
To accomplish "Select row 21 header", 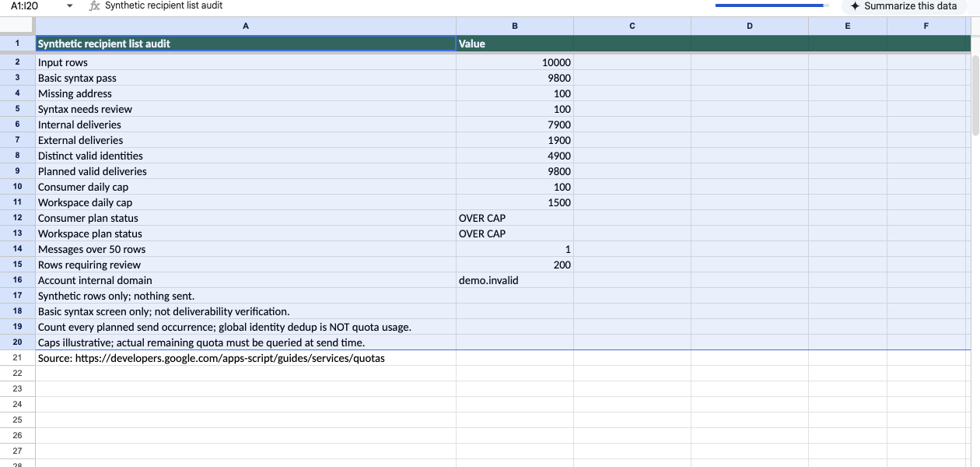I will point(17,358).
